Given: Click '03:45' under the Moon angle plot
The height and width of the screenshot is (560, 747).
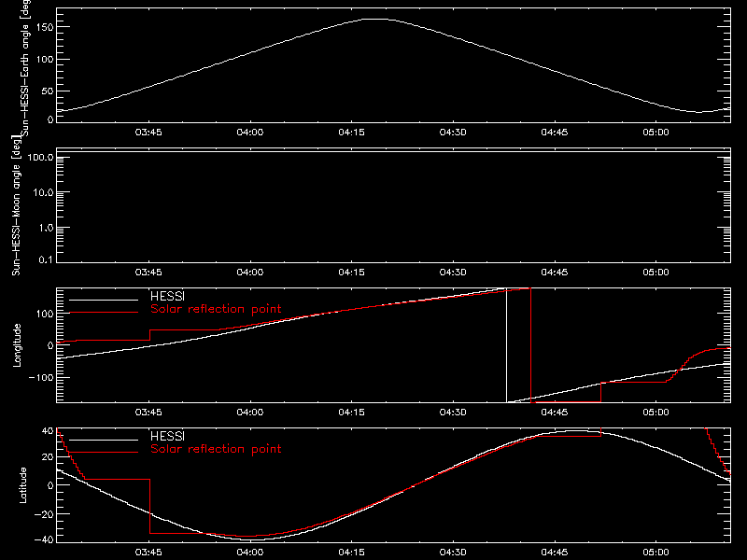Looking at the screenshot, I should (148, 273).
